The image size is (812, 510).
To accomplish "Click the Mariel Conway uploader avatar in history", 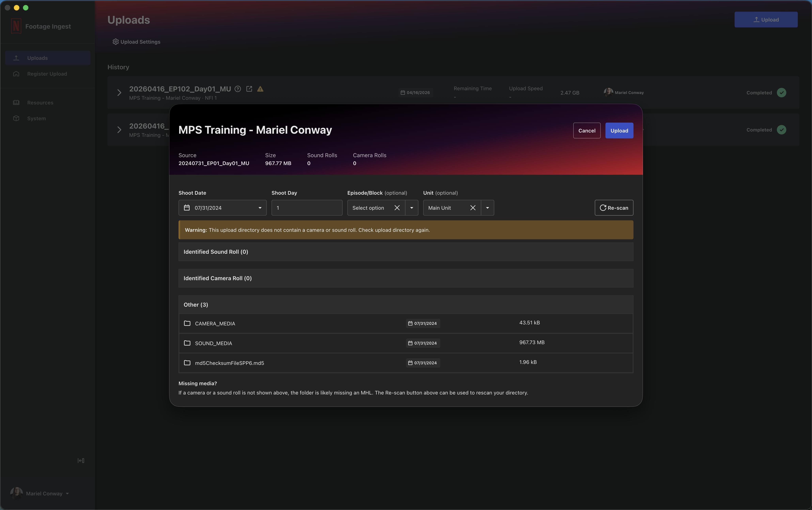I will tap(608, 92).
